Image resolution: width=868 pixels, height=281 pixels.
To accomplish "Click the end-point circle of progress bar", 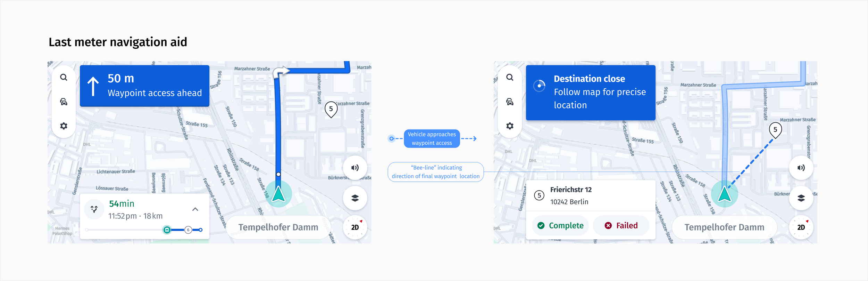I will (201, 230).
